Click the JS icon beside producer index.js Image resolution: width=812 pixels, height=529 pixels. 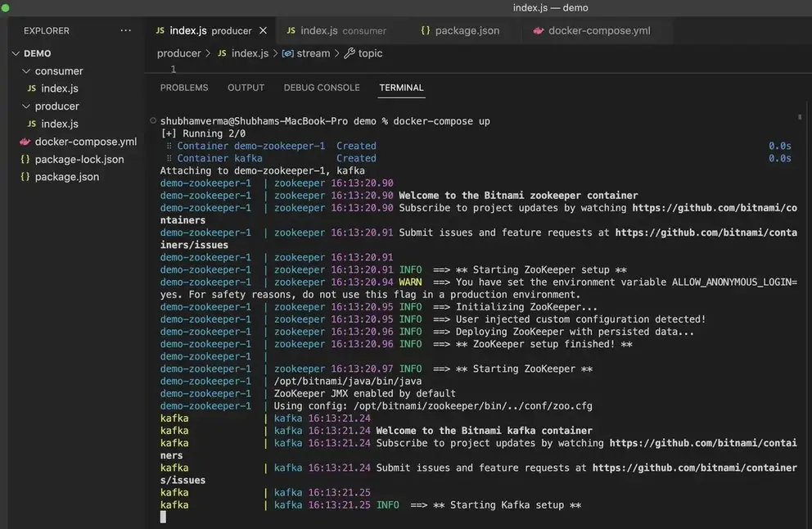[x=32, y=124]
